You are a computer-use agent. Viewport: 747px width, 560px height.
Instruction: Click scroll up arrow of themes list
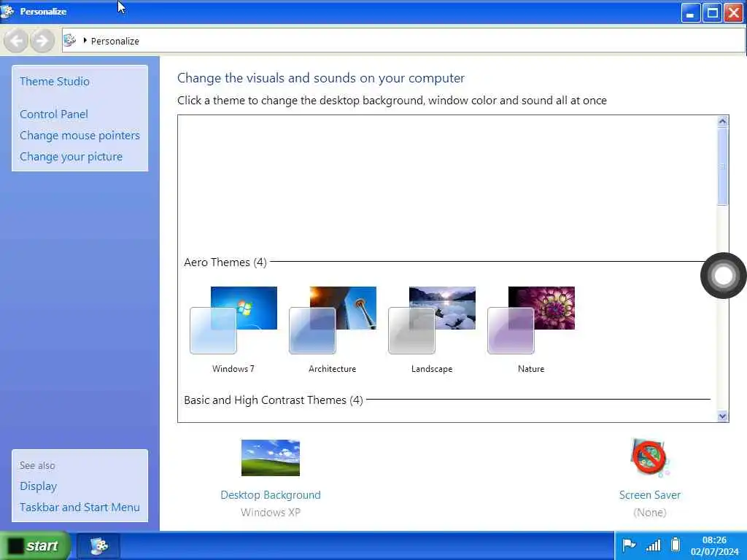[722, 122]
